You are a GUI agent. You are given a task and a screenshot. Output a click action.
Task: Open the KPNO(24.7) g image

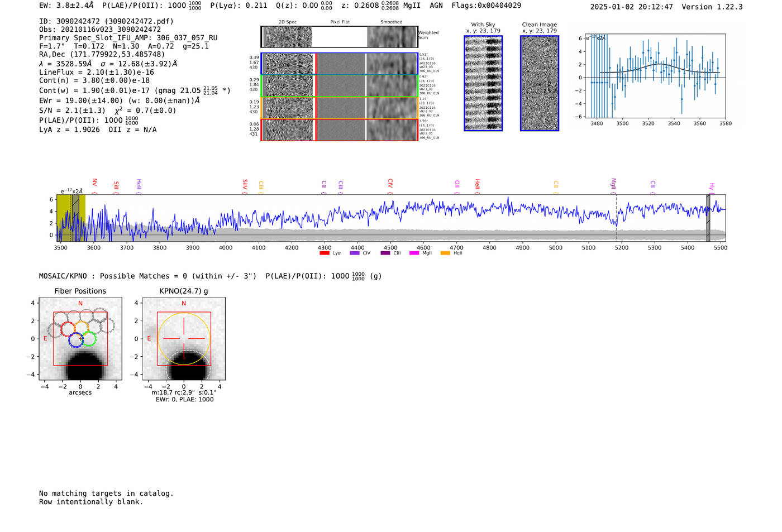coord(184,339)
